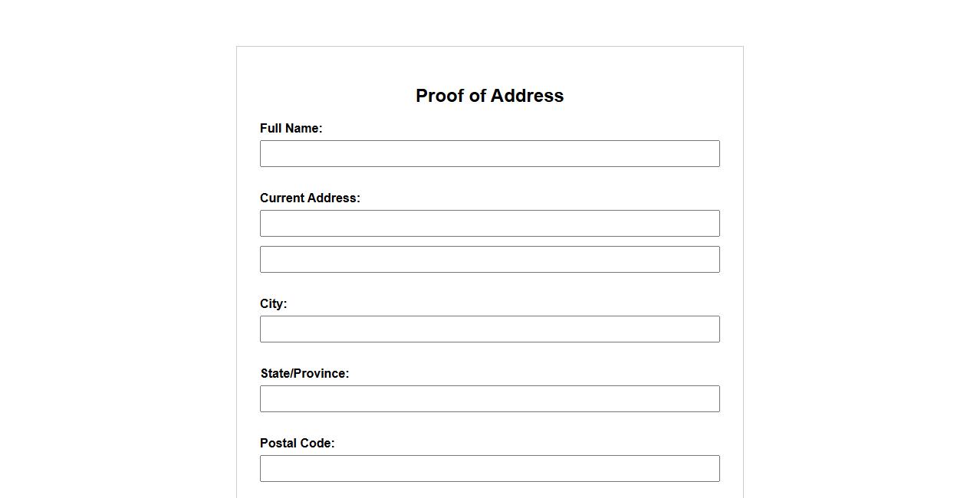This screenshot has height=498, width=980.
Task: Focus the State/Province input field
Action: pyautogui.click(x=489, y=398)
